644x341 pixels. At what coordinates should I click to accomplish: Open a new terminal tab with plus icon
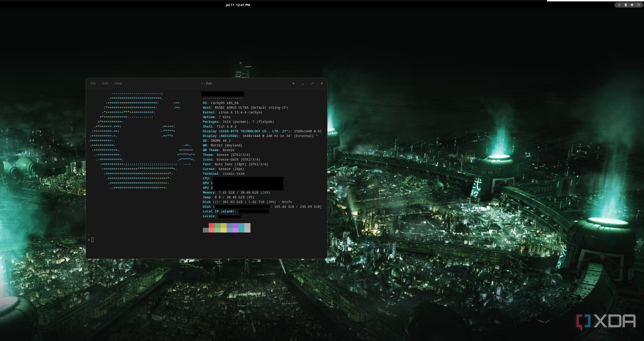(293, 83)
